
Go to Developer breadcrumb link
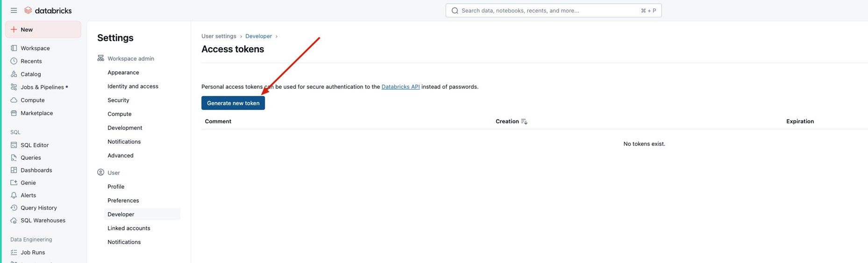click(258, 36)
